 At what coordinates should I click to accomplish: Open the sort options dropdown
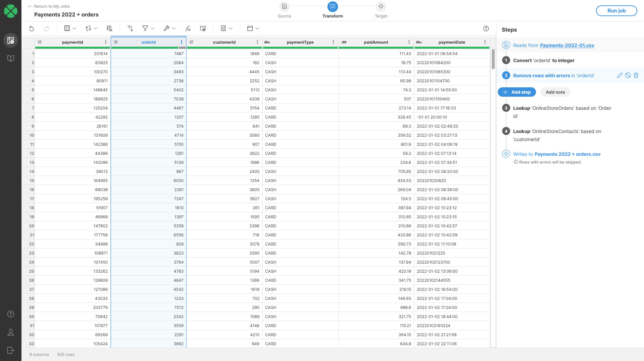pos(96,28)
